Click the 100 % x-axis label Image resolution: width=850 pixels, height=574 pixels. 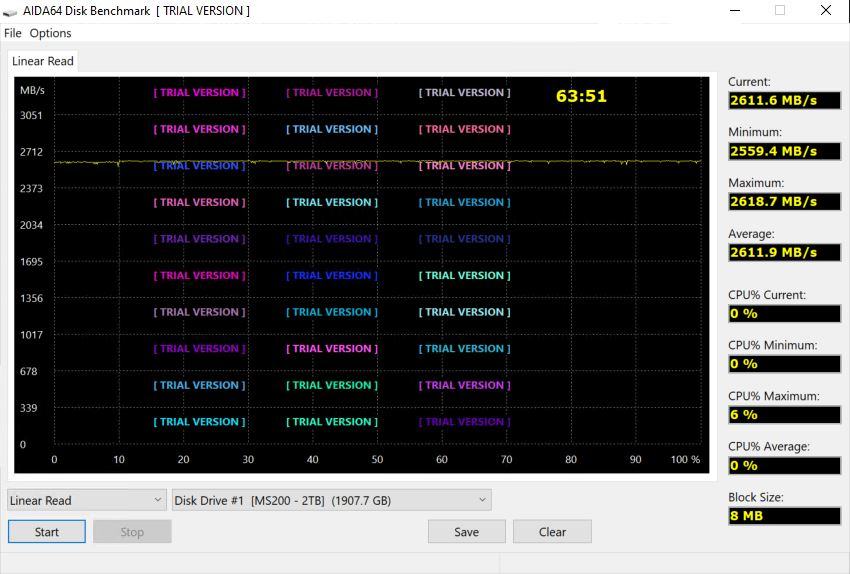tap(685, 460)
